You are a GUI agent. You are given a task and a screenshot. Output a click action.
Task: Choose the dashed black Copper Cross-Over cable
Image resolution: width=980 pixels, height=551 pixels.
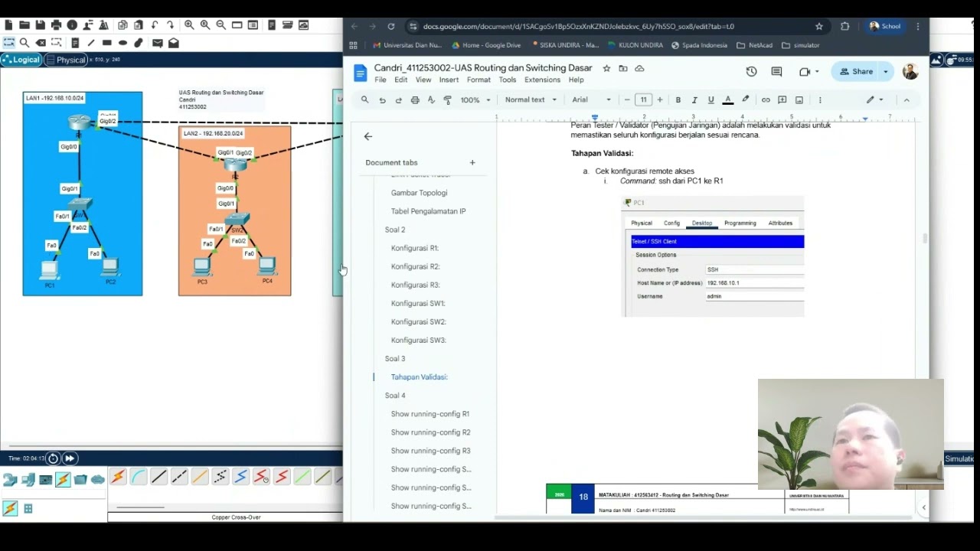179,478
